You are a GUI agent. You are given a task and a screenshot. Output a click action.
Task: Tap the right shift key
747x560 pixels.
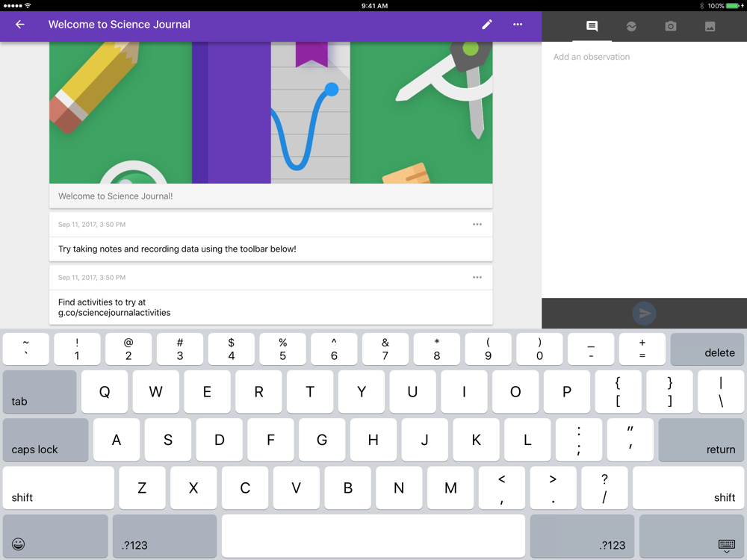[x=689, y=488]
